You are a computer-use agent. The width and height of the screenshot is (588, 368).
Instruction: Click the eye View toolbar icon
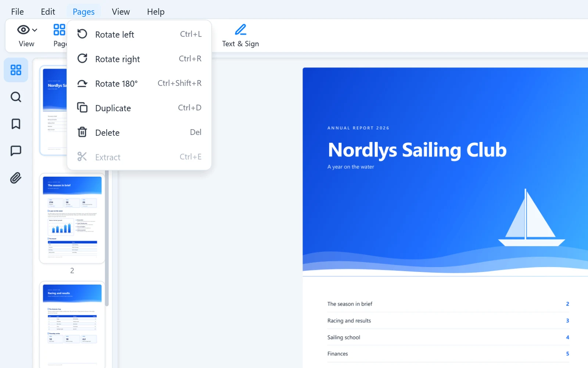[x=24, y=30]
